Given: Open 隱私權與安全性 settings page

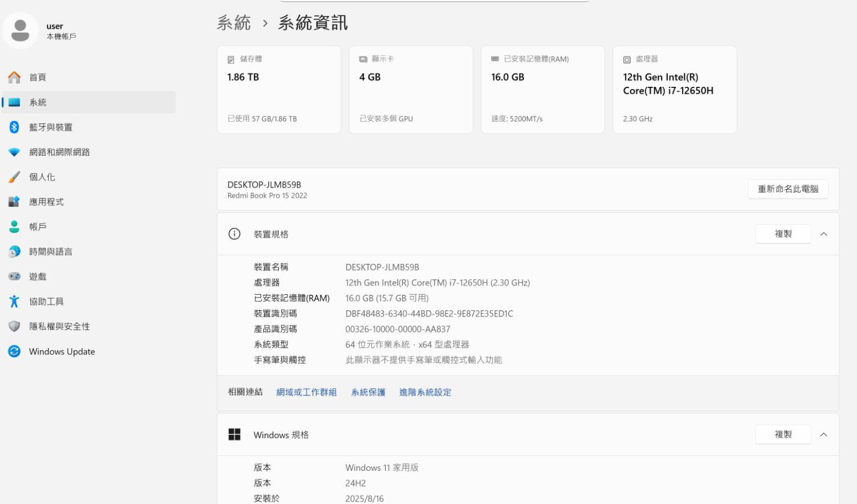Looking at the screenshot, I should point(89,326).
